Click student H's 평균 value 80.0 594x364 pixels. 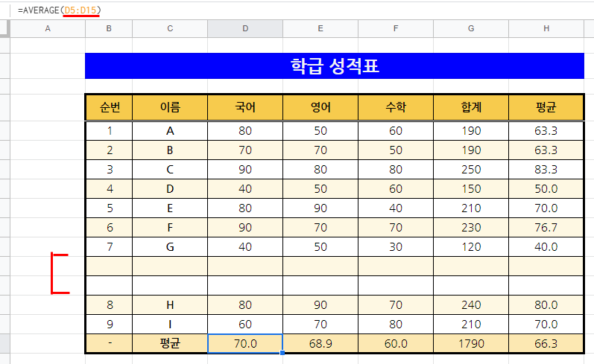click(546, 305)
